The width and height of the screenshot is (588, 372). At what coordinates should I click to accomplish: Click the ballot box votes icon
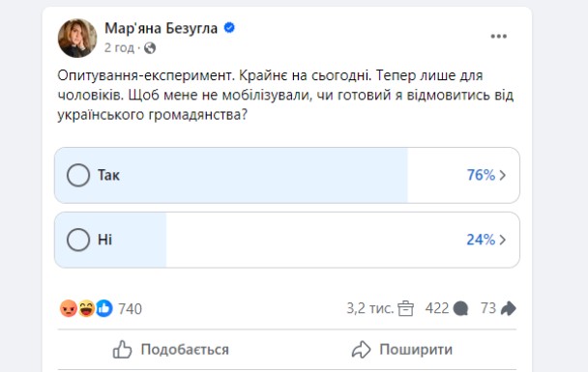click(405, 308)
